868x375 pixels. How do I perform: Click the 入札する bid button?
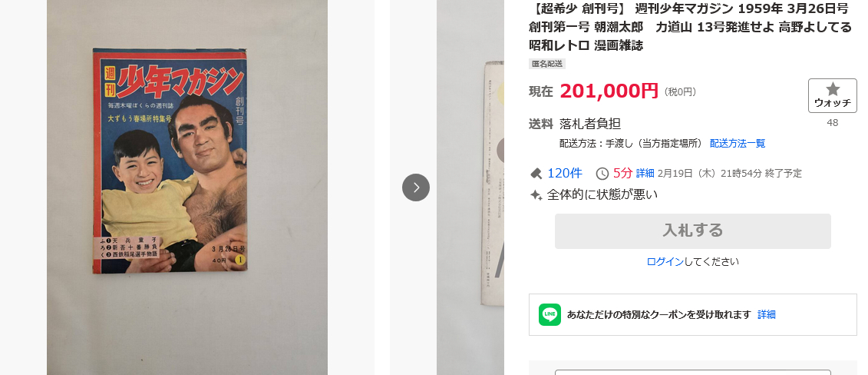coord(692,231)
